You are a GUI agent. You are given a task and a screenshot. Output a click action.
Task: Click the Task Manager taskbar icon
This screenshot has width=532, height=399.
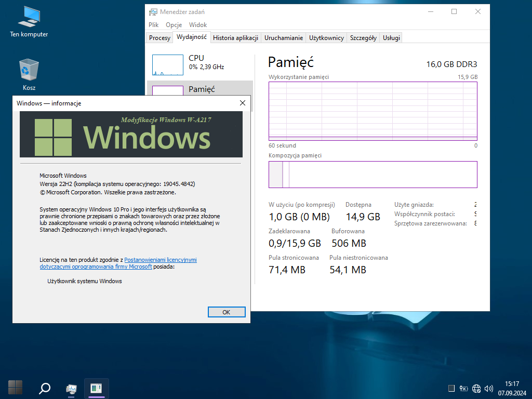(72, 388)
